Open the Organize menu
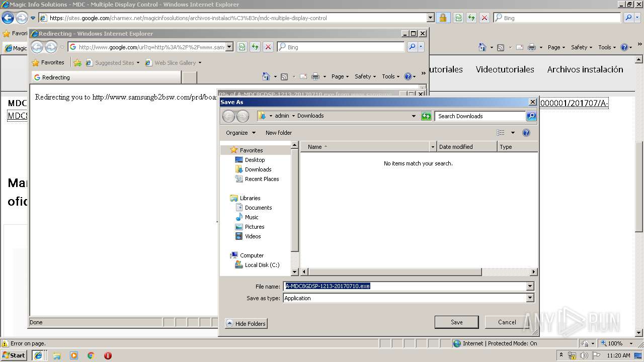Screen dimensions: 644x362 pyautogui.click(x=240, y=133)
